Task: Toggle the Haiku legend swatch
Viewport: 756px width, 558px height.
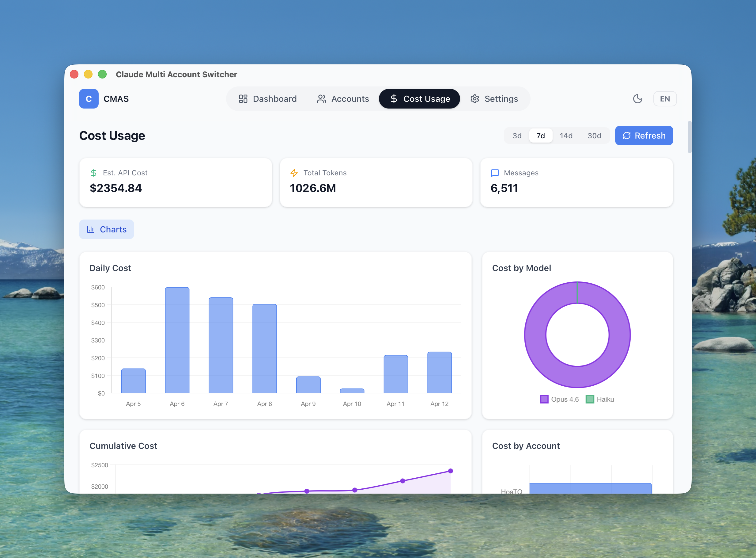Action: (x=590, y=399)
